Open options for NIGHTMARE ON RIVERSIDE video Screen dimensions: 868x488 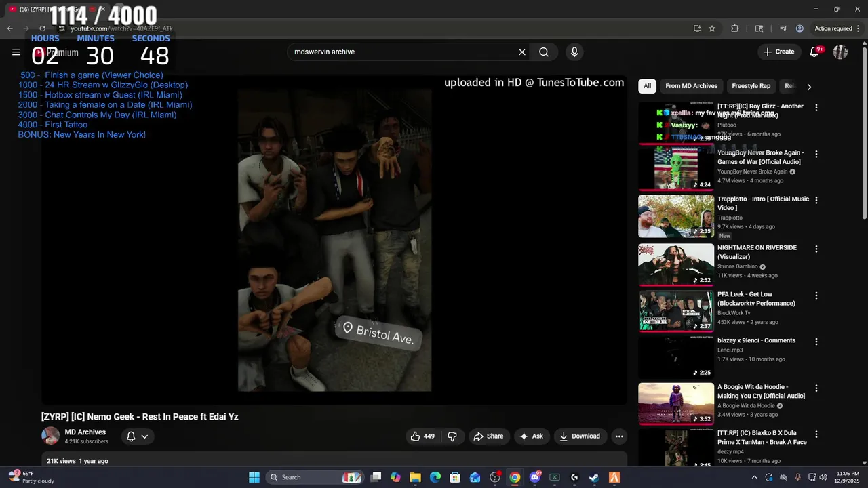(816, 249)
